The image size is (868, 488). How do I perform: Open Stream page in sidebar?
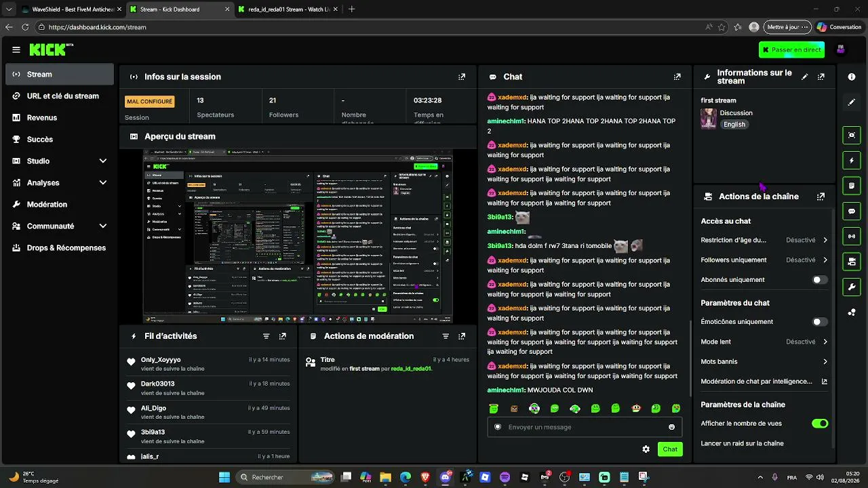(x=60, y=75)
